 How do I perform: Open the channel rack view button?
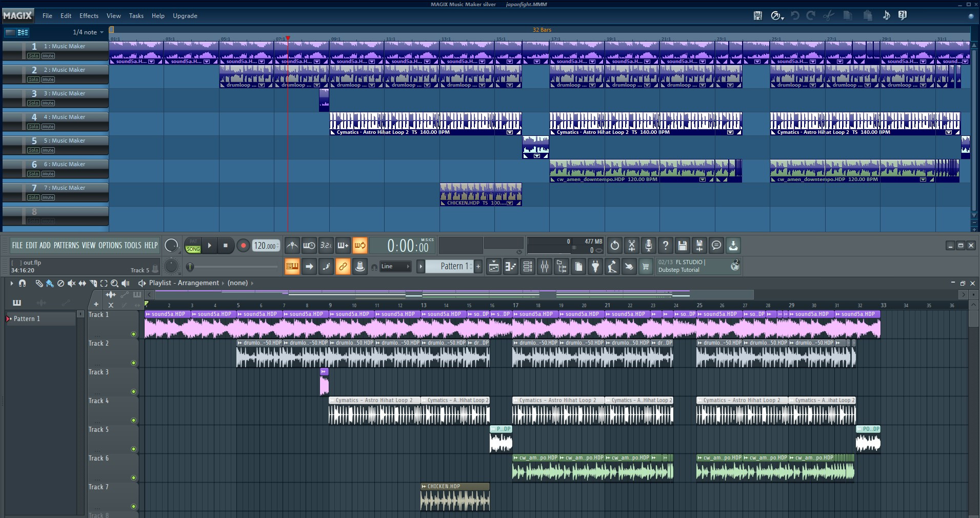(528, 266)
